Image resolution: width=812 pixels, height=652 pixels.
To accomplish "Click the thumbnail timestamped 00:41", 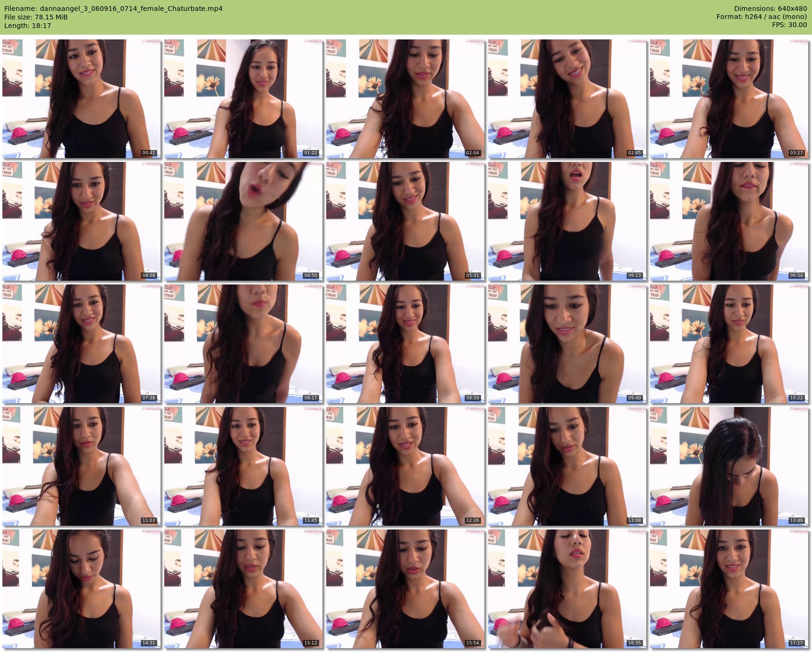I will (x=81, y=98).
